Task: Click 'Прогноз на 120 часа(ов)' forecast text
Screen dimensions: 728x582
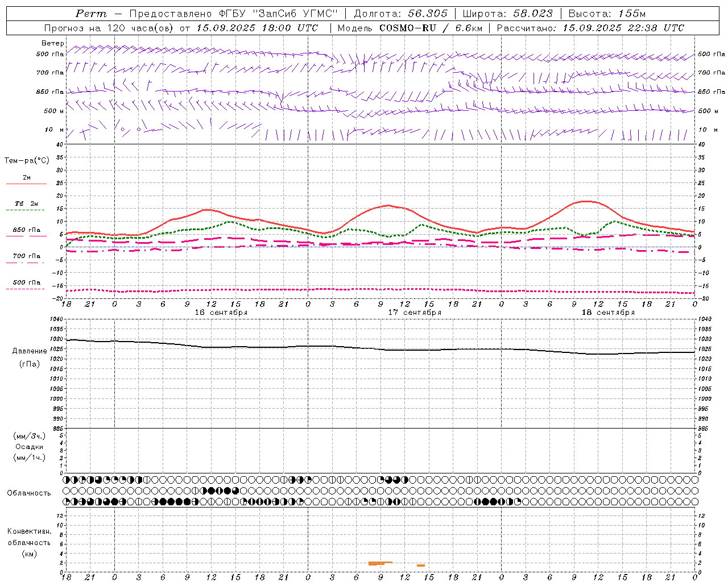Action: (110, 28)
